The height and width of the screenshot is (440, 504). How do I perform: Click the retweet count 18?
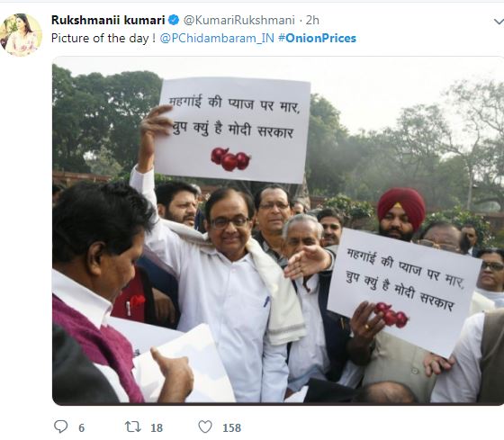pos(157,427)
